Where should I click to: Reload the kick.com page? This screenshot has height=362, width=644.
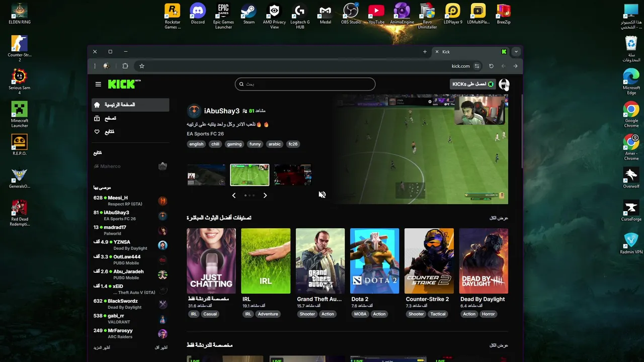click(491, 66)
